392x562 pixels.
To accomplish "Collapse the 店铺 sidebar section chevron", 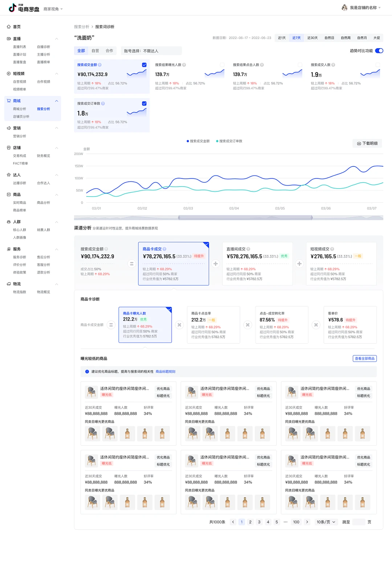I will pos(57,148).
